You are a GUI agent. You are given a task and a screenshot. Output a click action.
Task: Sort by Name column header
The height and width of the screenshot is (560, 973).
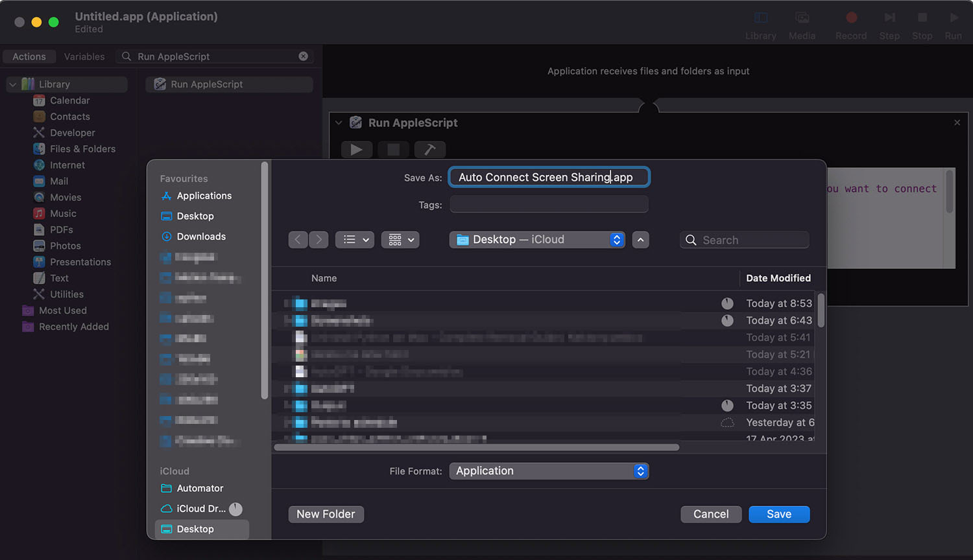[x=324, y=278]
